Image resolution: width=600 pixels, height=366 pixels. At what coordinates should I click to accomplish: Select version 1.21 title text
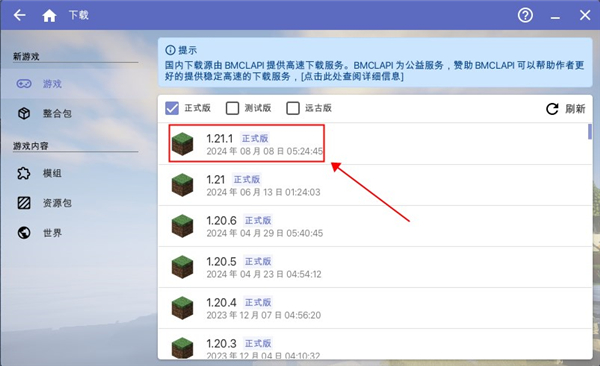(215, 179)
